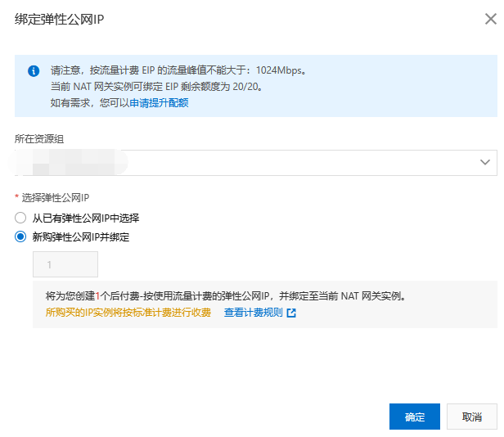Image resolution: width=504 pixels, height=437 pixels.
Task: Click the 选择弹性公网IP required label
Action: click(56, 198)
